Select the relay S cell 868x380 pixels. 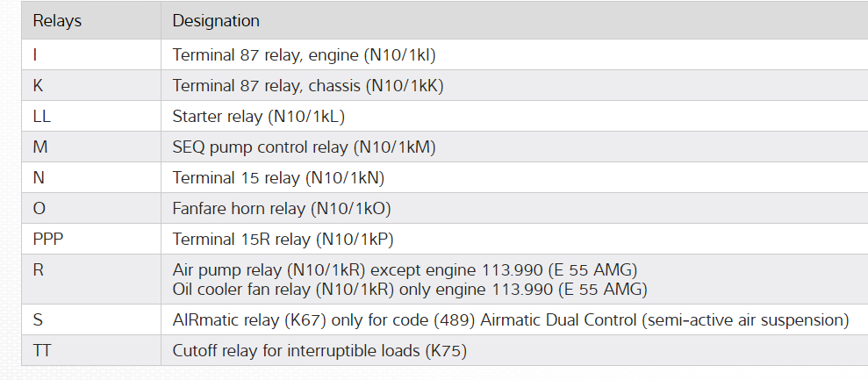pyautogui.click(x=38, y=319)
